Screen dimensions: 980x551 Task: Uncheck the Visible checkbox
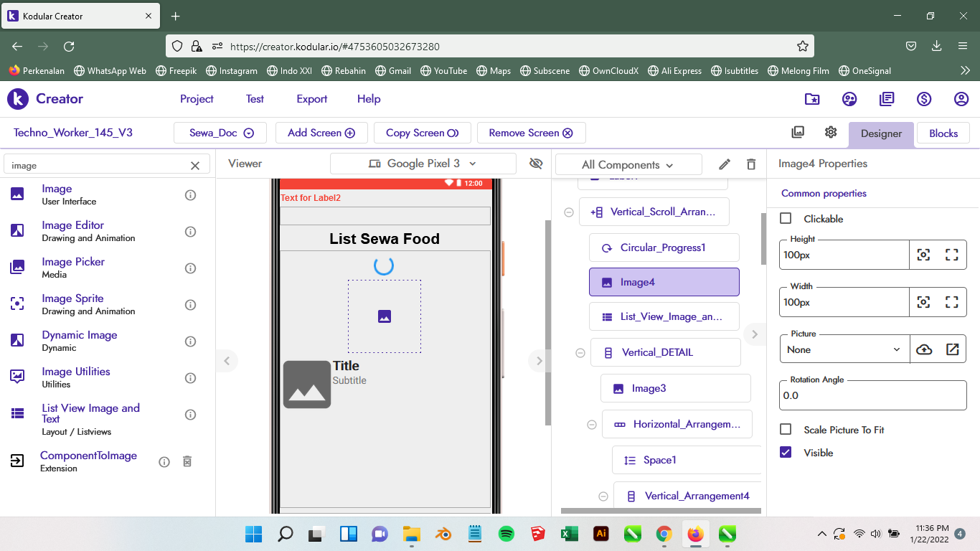tap(786, 453)
